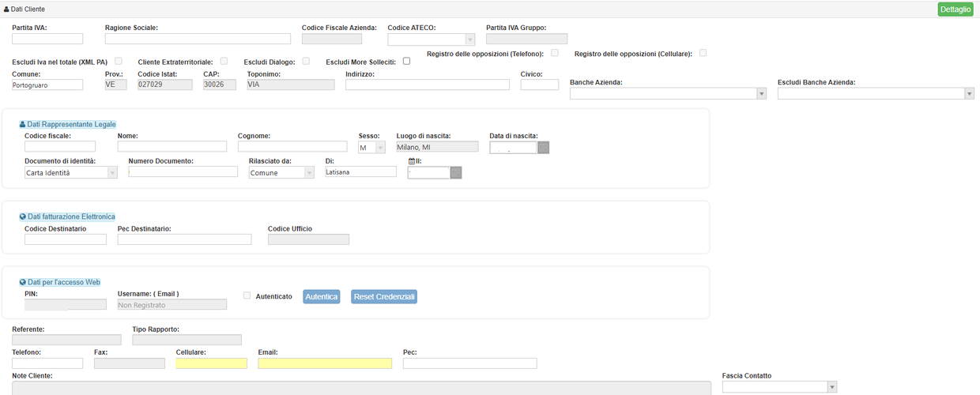This screenshot has height=395, width=980.
Task: Open the Data di nascita calendar picker
Action: click(x=543, y=147)
